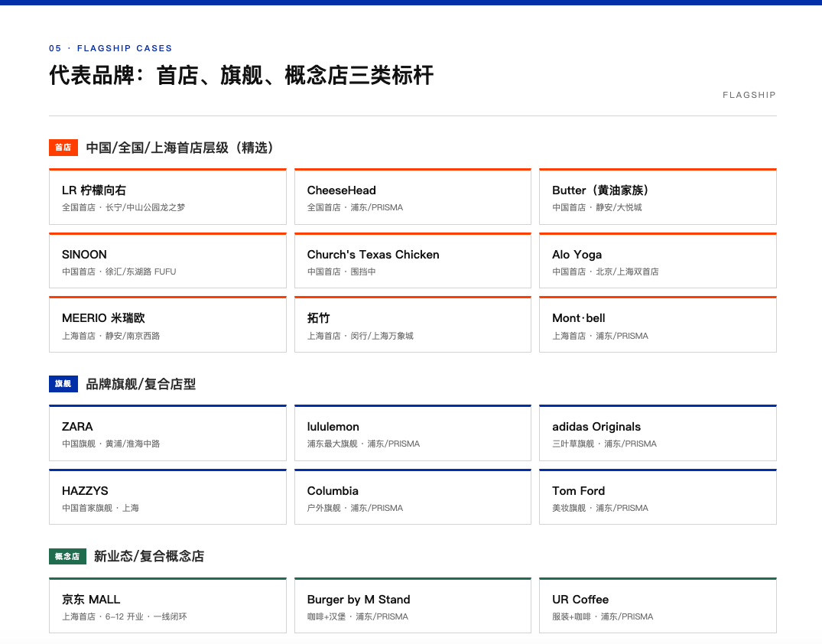Click the blue 旗舰 tag badge

pos(63,384)
